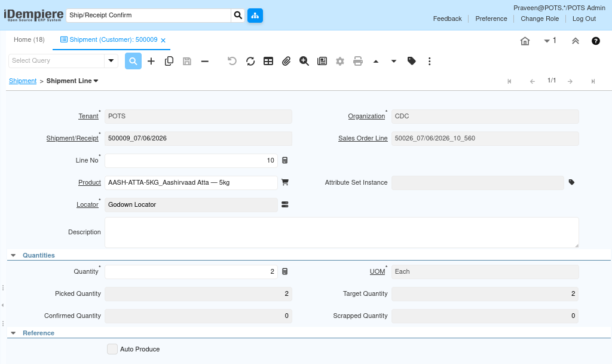
Task: Click the global search magnifier icon
Action: coord(238,15)
